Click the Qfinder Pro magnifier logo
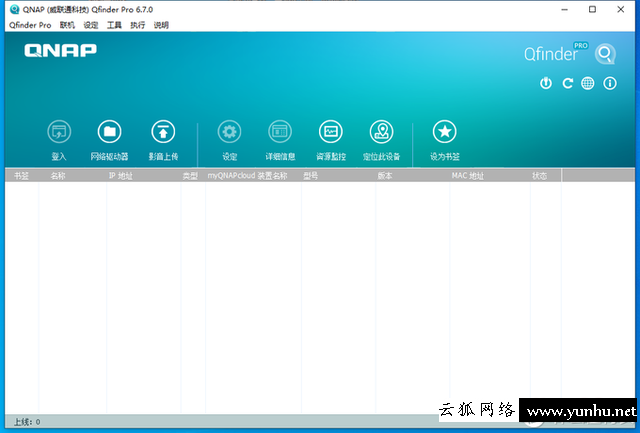Image resolution: width=640 pixels, height=433 pixels. (x=605, y=53)
